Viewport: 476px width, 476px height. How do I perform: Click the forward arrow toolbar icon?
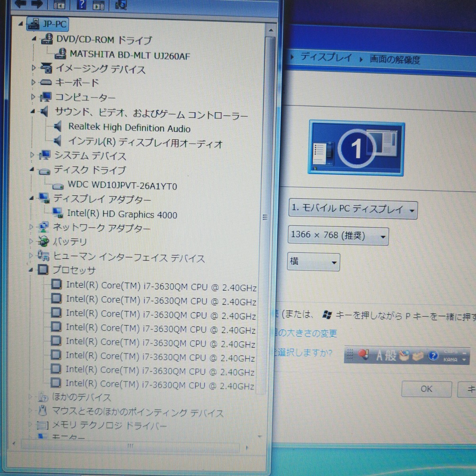36,4
